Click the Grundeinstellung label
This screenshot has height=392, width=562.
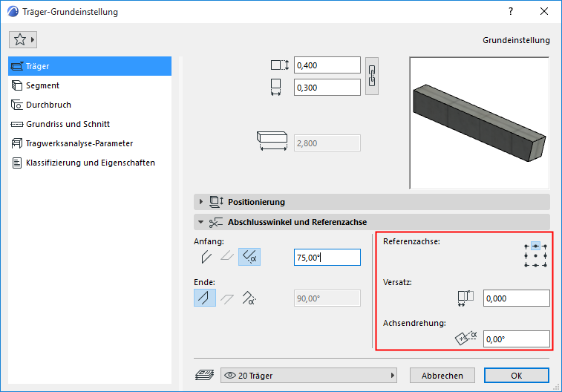[516, 40]
